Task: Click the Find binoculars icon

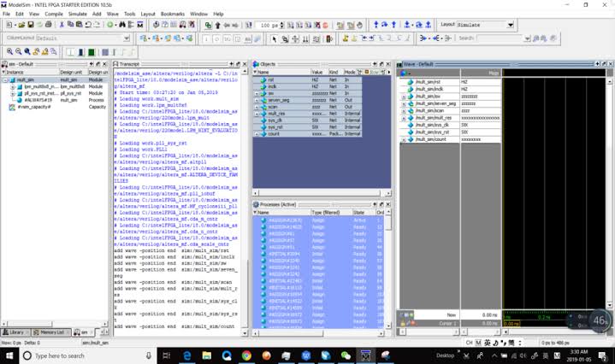Action: pos(122,25)
